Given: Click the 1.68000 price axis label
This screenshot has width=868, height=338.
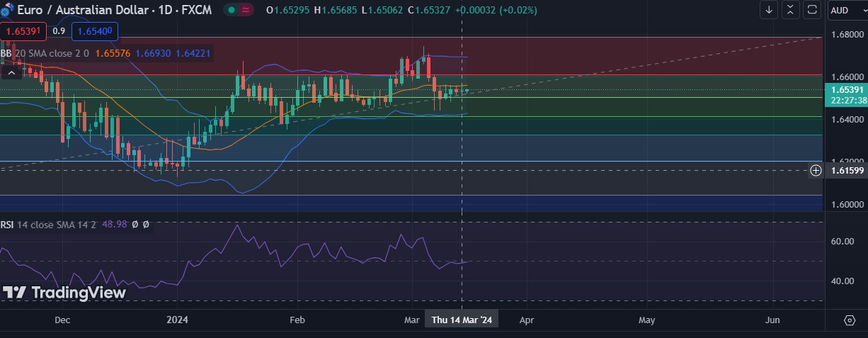Looking at the screenshot, I should 846,34.
